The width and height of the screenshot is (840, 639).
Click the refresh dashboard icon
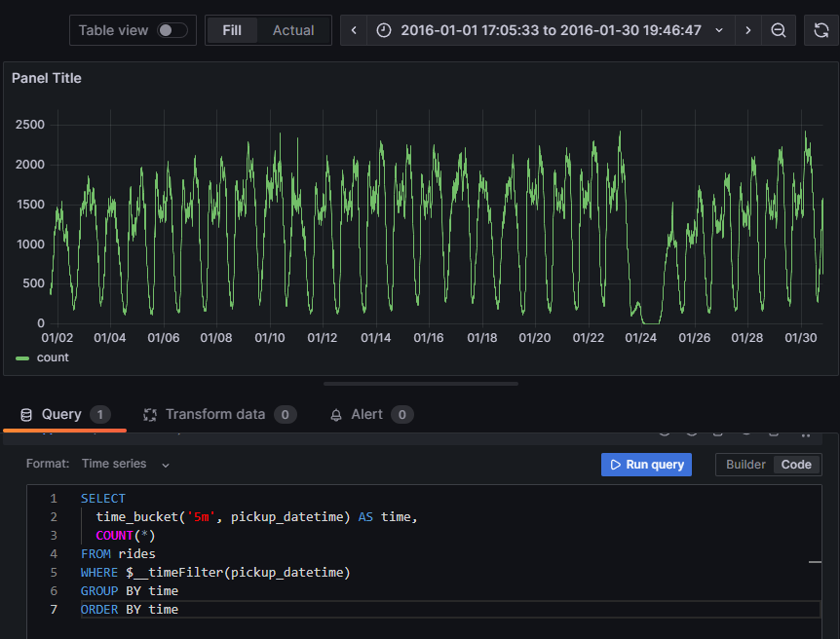click(821, 30)
